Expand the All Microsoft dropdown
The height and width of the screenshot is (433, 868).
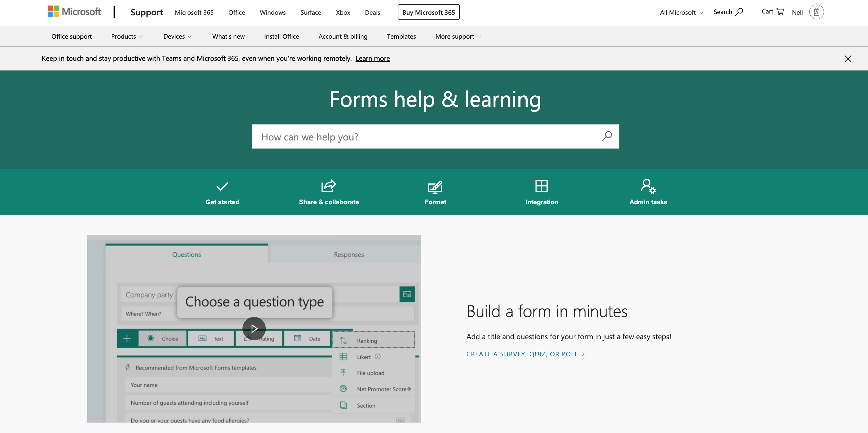681,13
